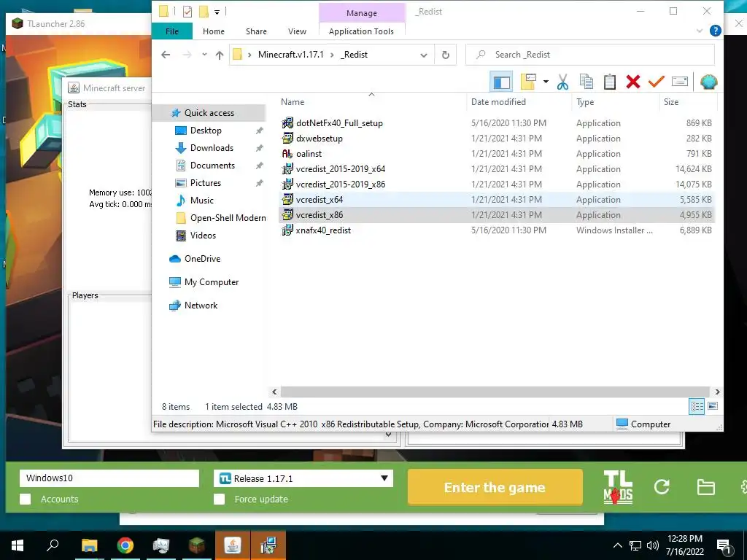Open Videos in the navigation pane
The image size is (747, 560).
coord(203,236)
